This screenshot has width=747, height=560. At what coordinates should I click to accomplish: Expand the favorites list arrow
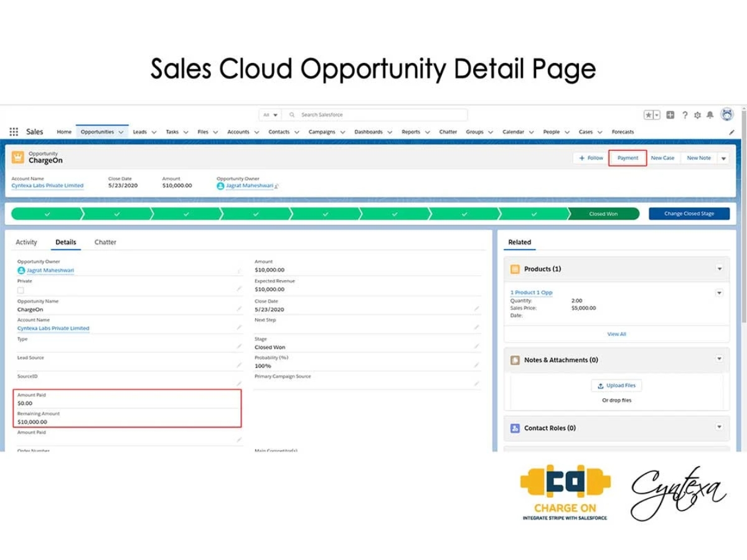click(657, 115)
